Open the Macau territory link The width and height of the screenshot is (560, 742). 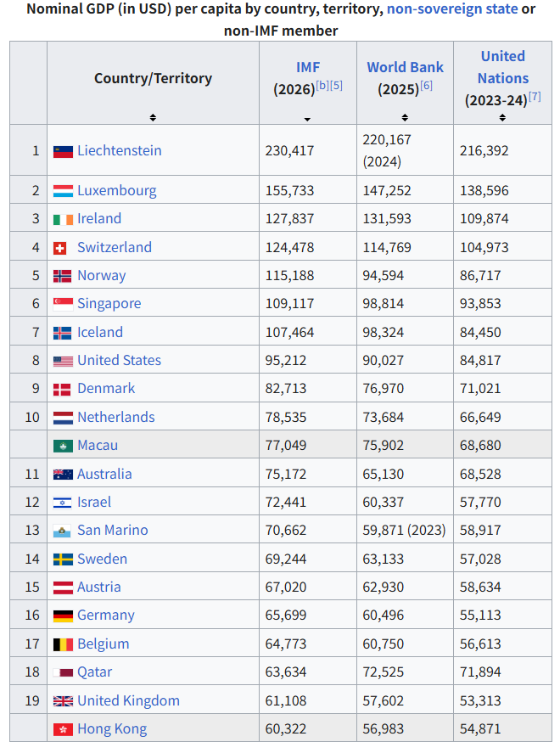(98, 445)
